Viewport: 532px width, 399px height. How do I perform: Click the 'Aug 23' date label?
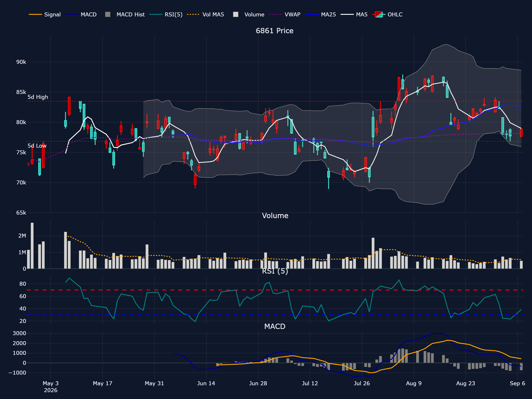[x=466, y=383]
